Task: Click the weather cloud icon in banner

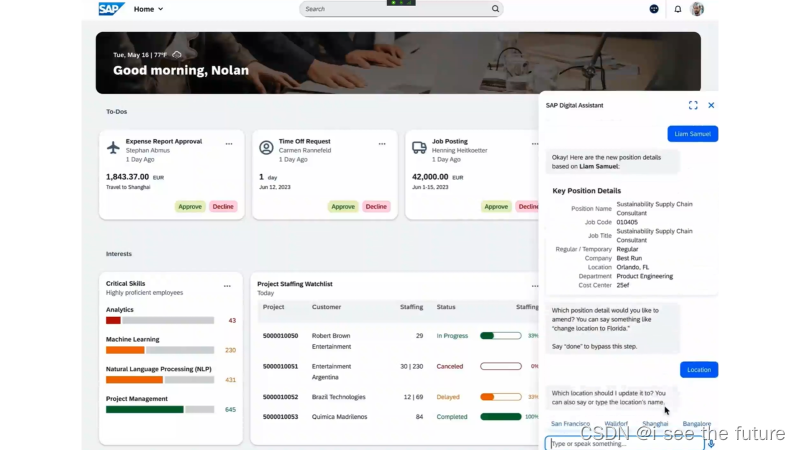Action: [x=177, y=55]
